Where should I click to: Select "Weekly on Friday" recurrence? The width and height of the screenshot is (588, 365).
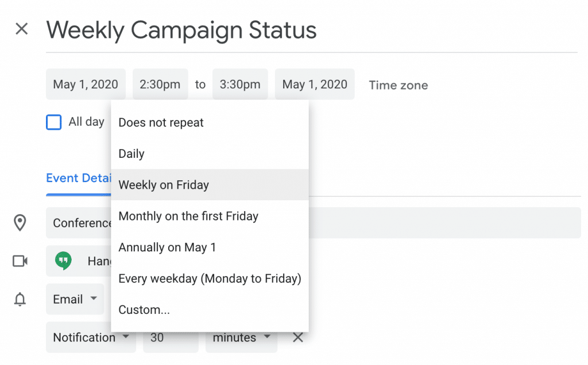coord(164,185)
